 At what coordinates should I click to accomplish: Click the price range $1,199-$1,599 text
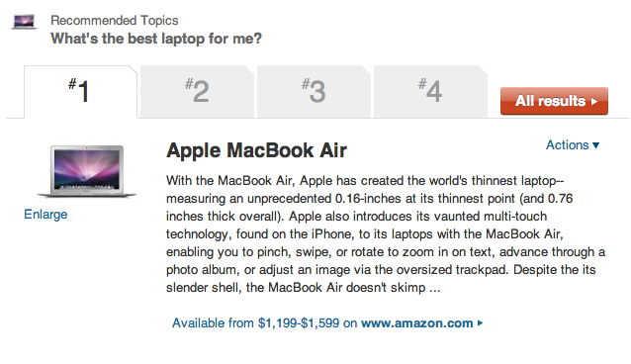[x=299, y=323]
